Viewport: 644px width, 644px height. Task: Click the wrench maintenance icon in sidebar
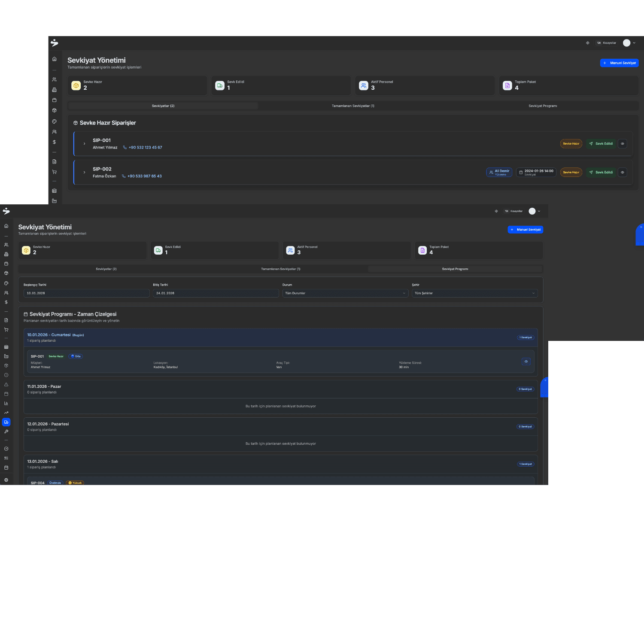point(6,431)
